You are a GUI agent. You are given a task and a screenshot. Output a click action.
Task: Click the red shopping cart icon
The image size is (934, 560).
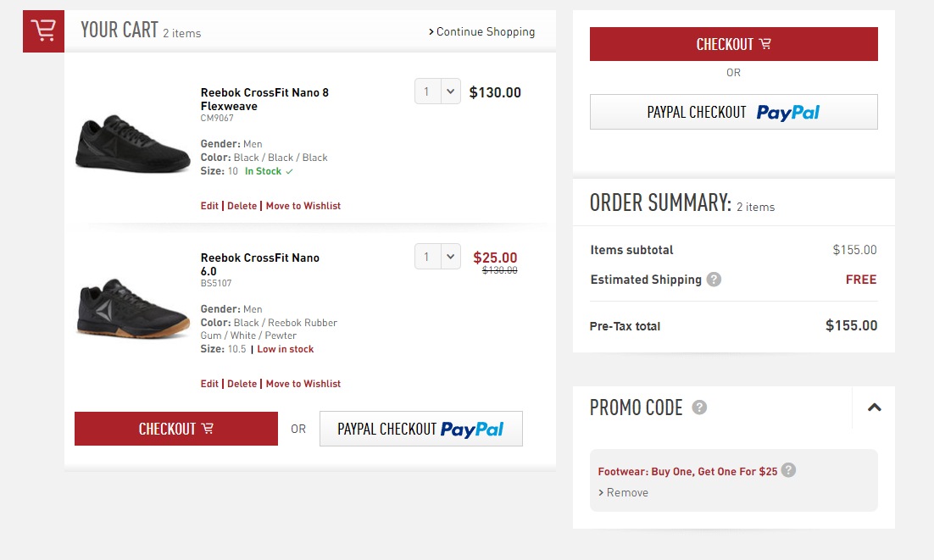point(43,30)
